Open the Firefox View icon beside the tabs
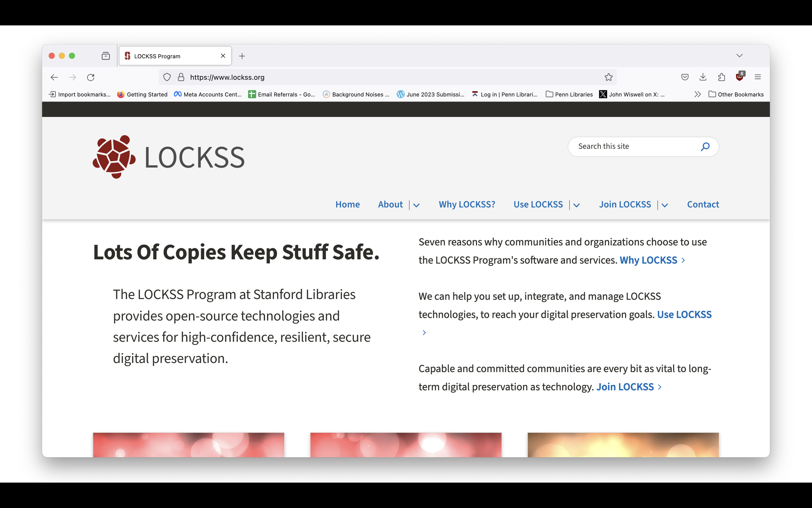This screenshot has width=812, height=508. point(106,56)
